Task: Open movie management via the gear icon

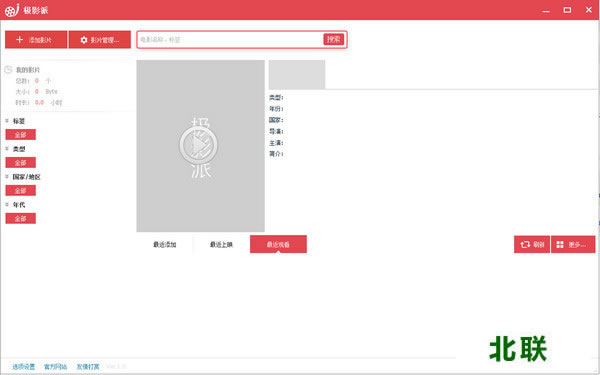Action: click(84, 40)
